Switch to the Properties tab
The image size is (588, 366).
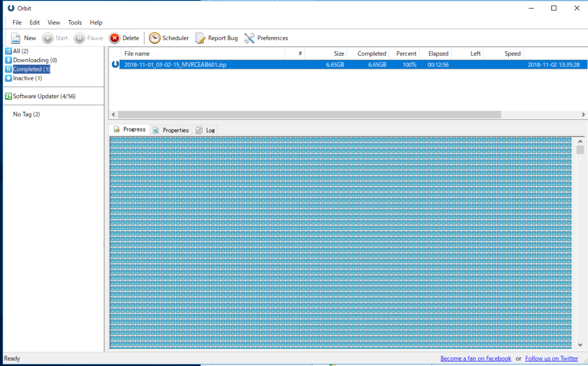[171, 130]
